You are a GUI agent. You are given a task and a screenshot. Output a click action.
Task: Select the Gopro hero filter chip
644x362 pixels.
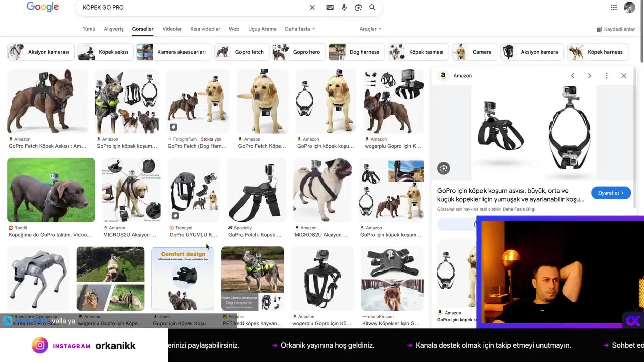coord(299,52)
